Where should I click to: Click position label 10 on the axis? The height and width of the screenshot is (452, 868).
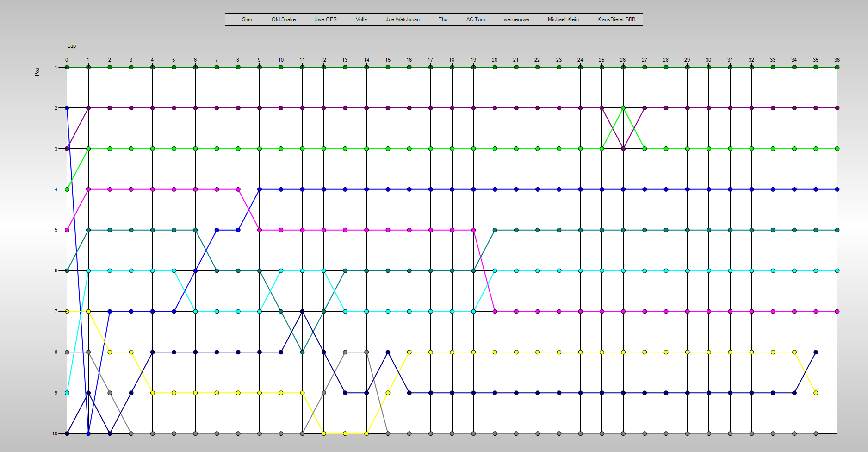click(x=55, y=433)
